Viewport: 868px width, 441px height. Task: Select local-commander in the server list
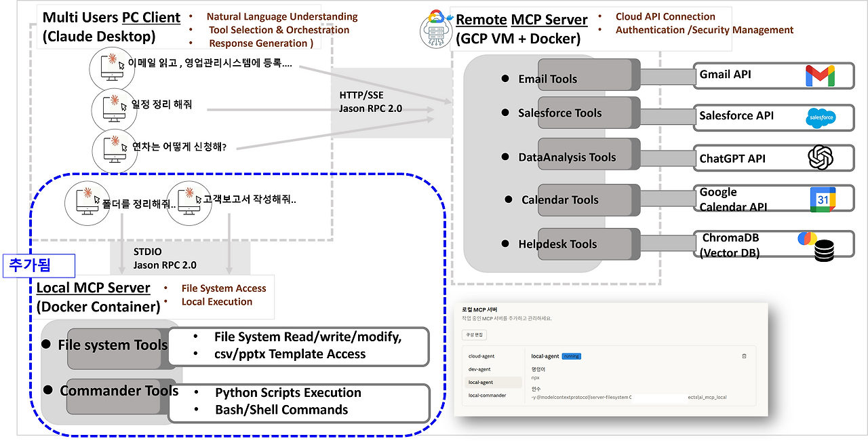[487, 395]
